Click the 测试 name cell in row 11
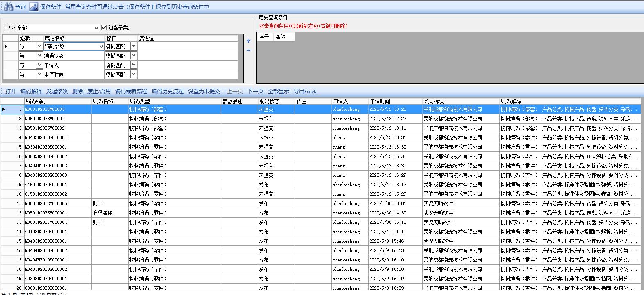Viewport: 644px width, 295px height. pos(110,203)
